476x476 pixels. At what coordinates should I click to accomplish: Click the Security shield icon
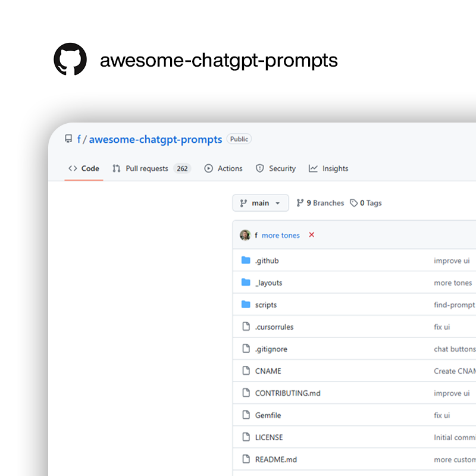pyautogui.click(x=260, y=168)
